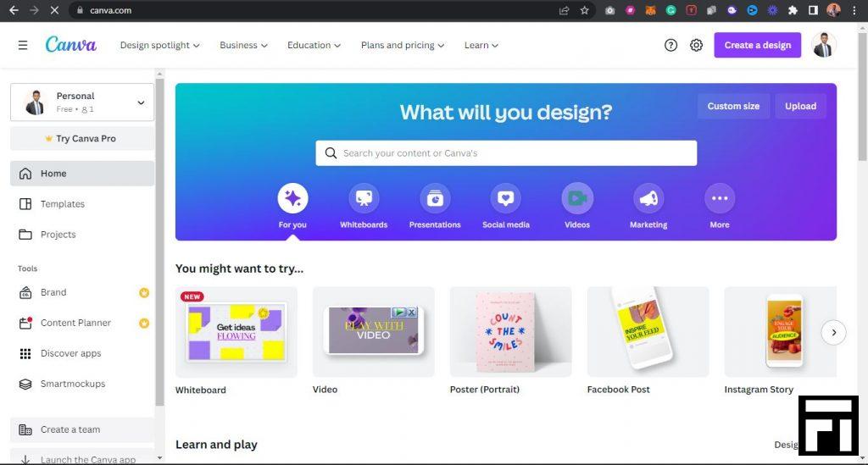Viewport: 868px width, 465px height.
Task: Focus the search your content field
Action: pos(506,153)
